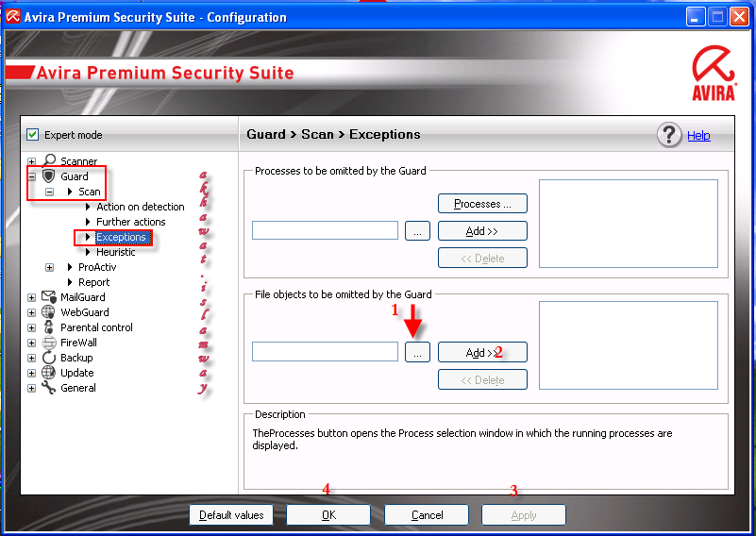Click the file object input field
Image resolution: width=756 pixels, height=536 pixels.
tap(325, 352)
